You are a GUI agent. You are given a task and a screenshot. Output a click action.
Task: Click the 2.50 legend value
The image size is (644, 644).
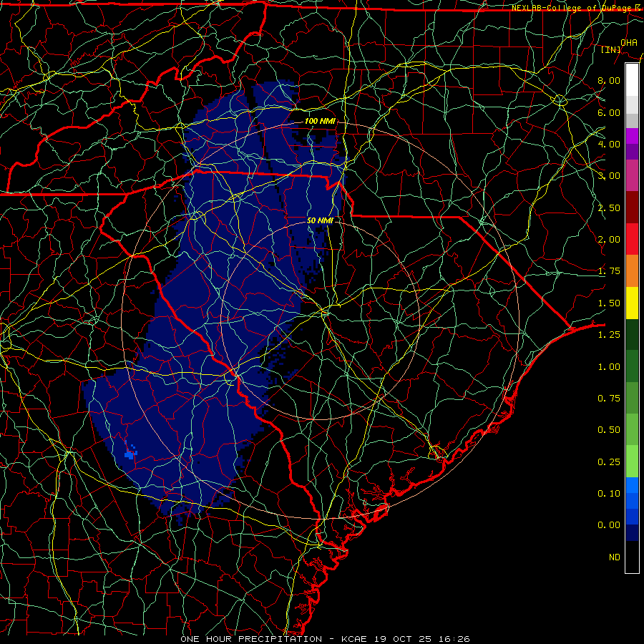pyautogui.click(x=609, y=208)
